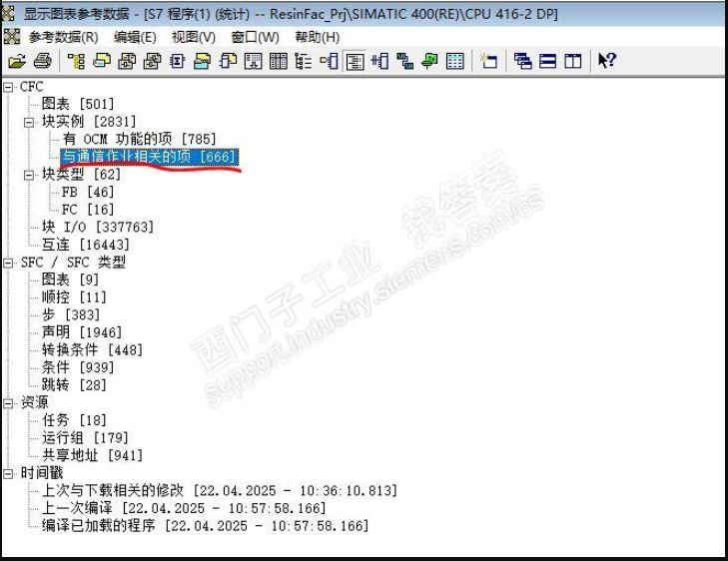Click the two small green blocks toolbar icon
Viewport: 728px width, 561px height.
404,61
